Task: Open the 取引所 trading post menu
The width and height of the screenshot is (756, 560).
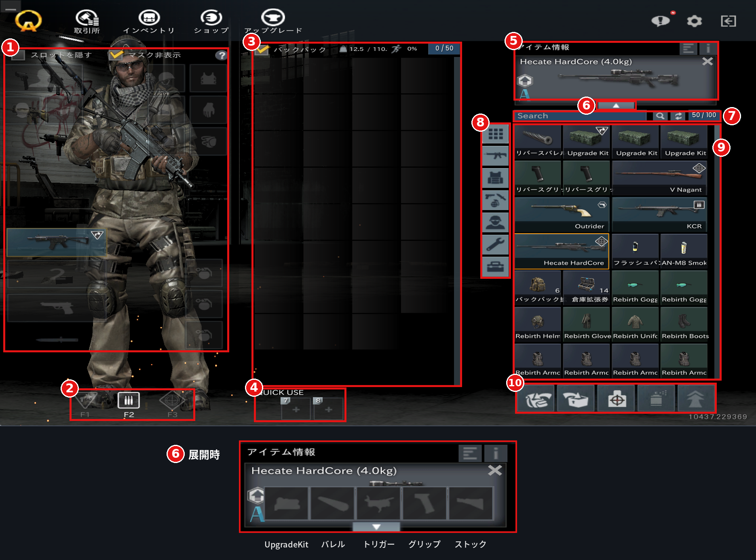Action: [87, 22]
